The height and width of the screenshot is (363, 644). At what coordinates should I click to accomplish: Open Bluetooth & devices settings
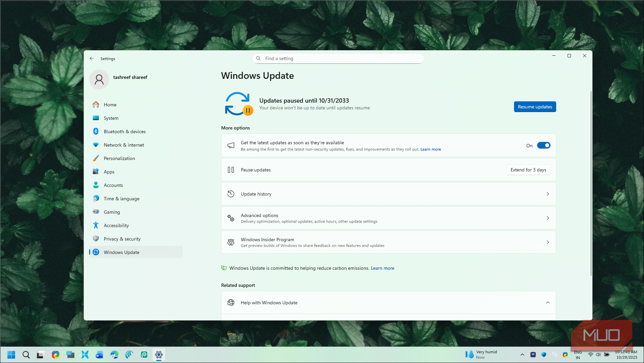coord(136,132)
